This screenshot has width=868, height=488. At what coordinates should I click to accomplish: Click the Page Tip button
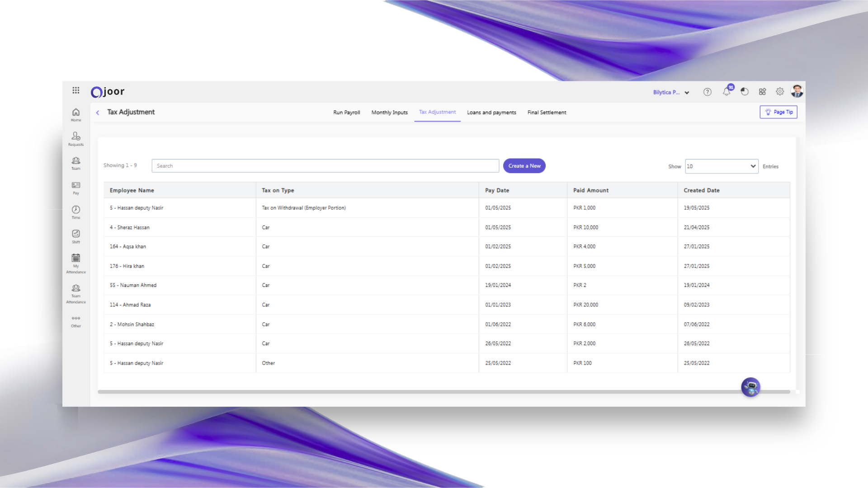pyautogui.click(x=778, y=112)
